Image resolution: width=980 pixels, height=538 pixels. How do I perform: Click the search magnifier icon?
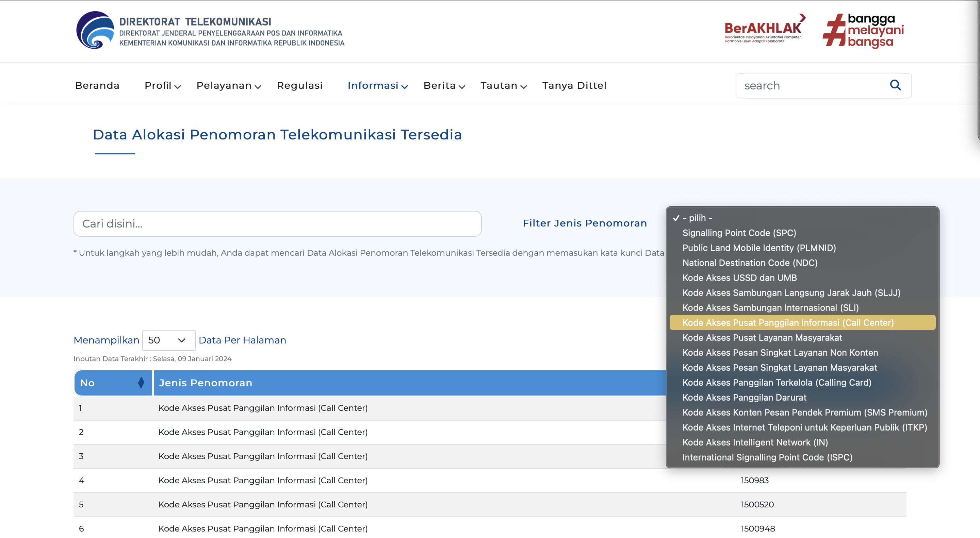[x=895, y=85]
